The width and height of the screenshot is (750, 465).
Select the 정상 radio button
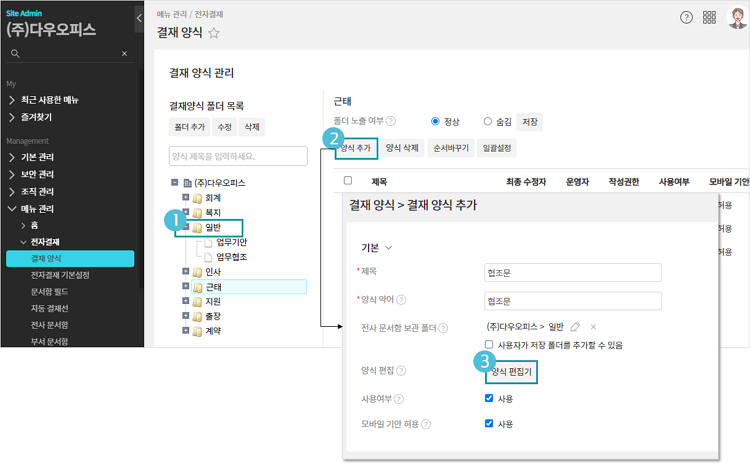pos(435,121)
